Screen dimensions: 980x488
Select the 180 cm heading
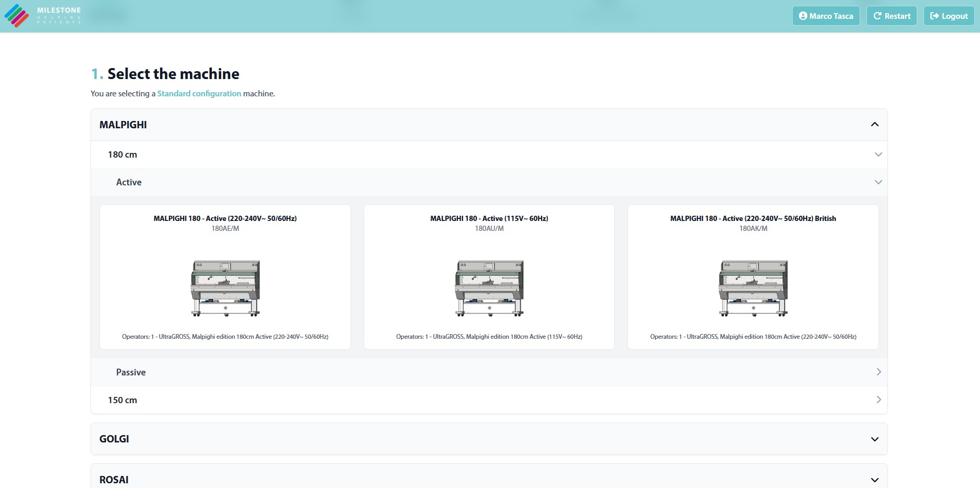(122, 154)
